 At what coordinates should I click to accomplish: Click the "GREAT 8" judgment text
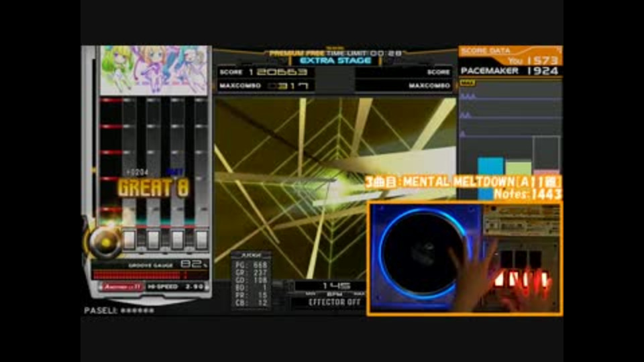154,188
